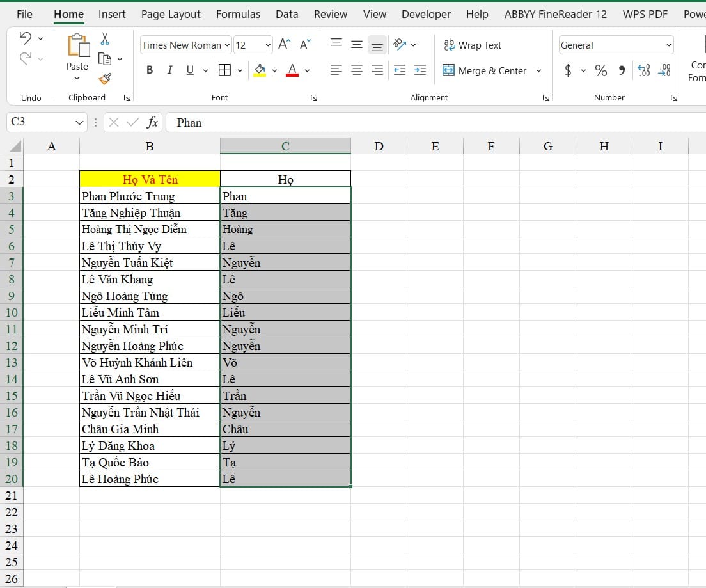This screenshot has height=588, width=706.
Task: Click the Orientation text-angle icon
Action: 400,44
